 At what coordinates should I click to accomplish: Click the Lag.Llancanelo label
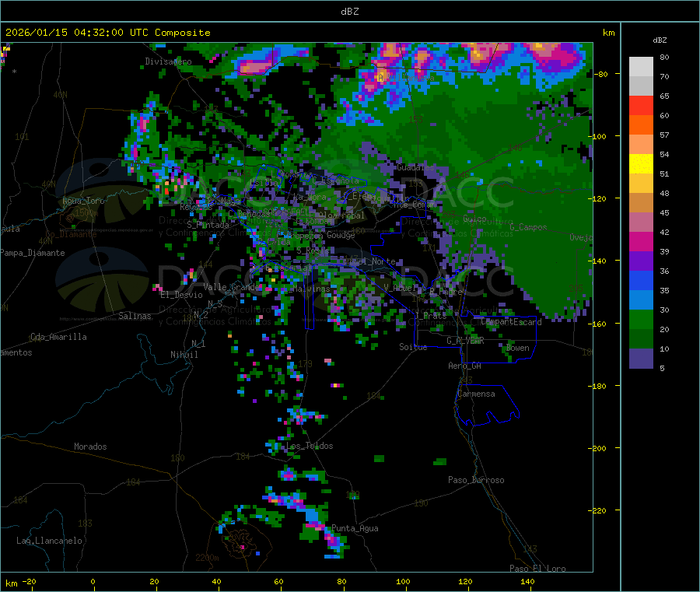(49, 541)
